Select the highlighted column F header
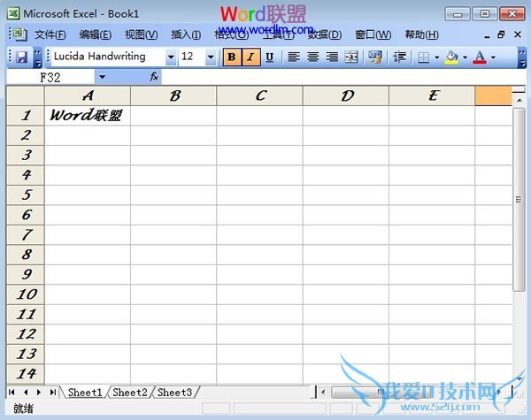This screenshot has width=531, height=420. pyautogui.click(x=494, y=95)
